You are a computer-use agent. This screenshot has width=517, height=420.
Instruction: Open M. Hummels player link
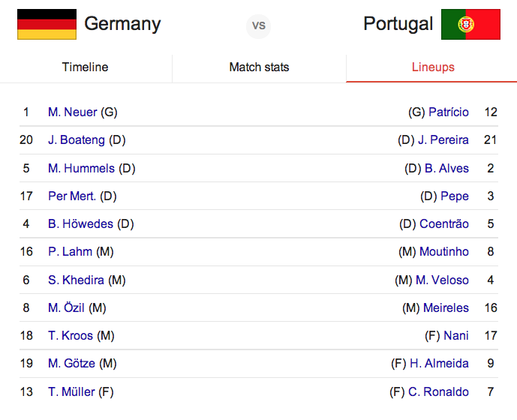[x=81, y=168]
